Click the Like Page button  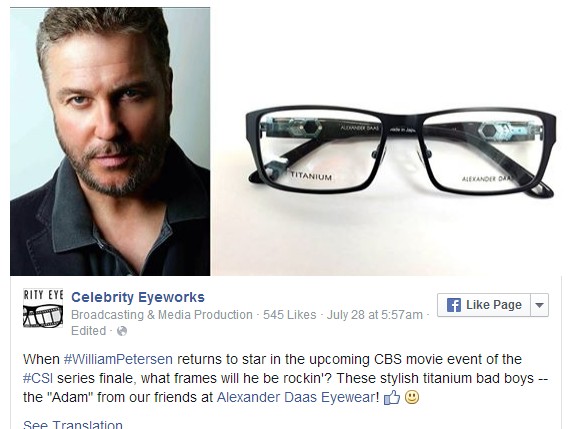coord(484,305)
